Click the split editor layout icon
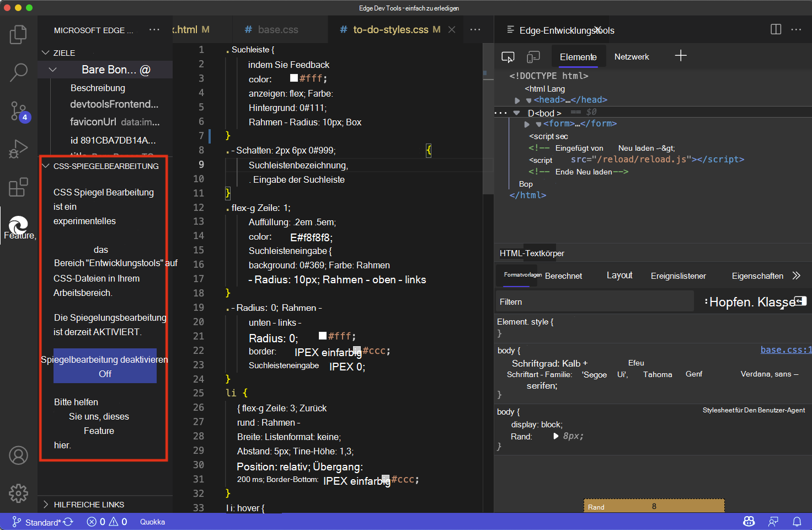The width and height of the screenshot is (812, 530). tap(776, 29)
